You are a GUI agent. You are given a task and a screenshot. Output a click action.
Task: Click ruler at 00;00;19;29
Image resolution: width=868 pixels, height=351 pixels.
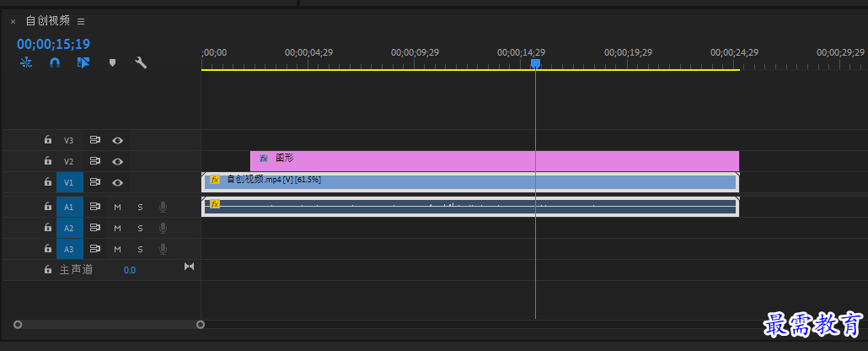[x=629, y=52]
